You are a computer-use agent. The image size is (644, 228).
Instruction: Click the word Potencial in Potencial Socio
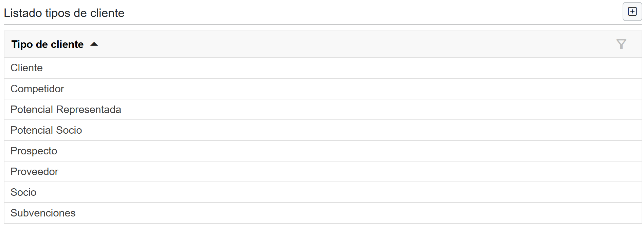click(x=32, y=130)
